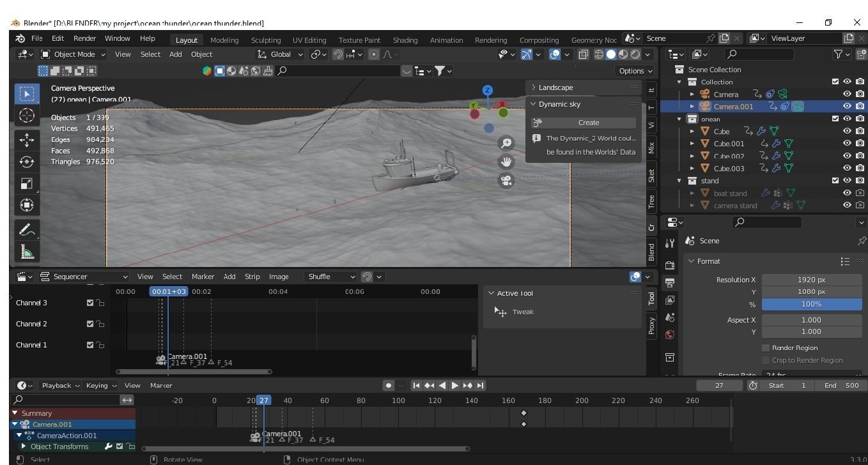
Task: Open the sequencer Strip menu
Action: 252,277
